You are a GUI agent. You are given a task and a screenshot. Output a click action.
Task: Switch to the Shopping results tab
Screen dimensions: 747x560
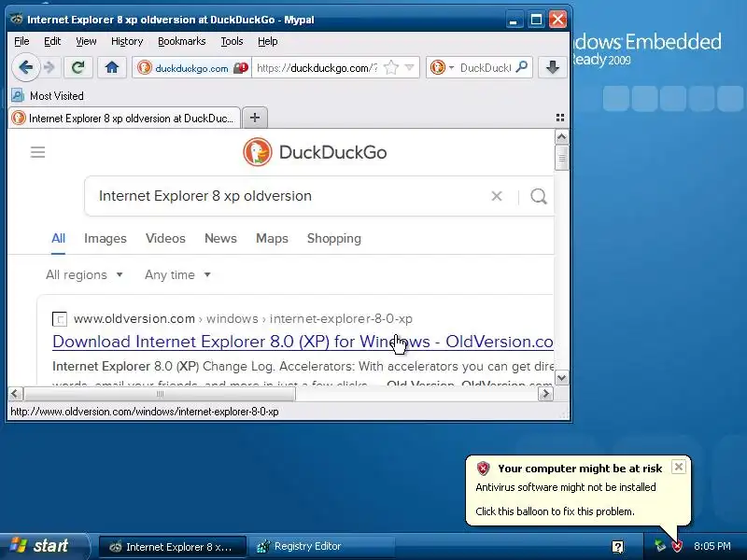pyautogui.click(x=334, y=239)
